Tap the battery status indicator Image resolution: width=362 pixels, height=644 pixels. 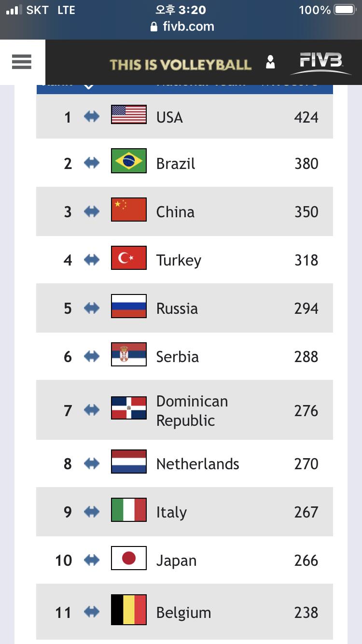pyautogui.click(x=344, y=10)
